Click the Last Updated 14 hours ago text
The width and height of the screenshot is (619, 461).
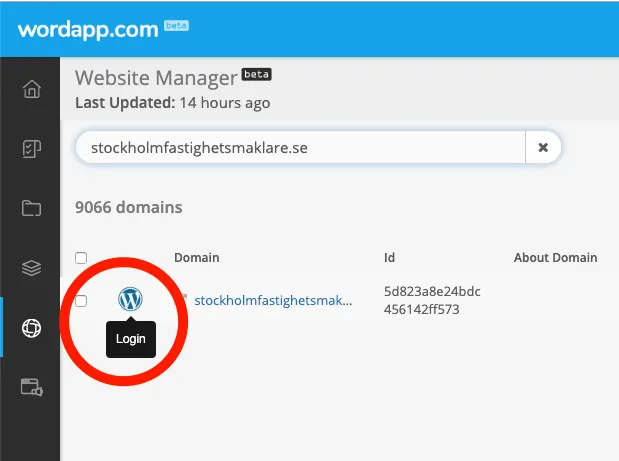[x=173, y=103]
